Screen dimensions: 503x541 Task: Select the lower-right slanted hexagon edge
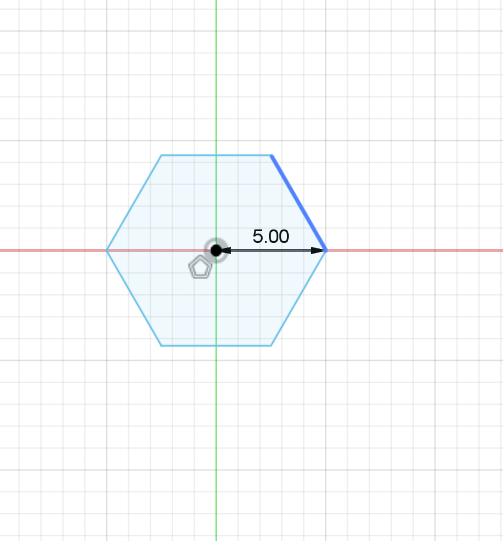point(299,298)
